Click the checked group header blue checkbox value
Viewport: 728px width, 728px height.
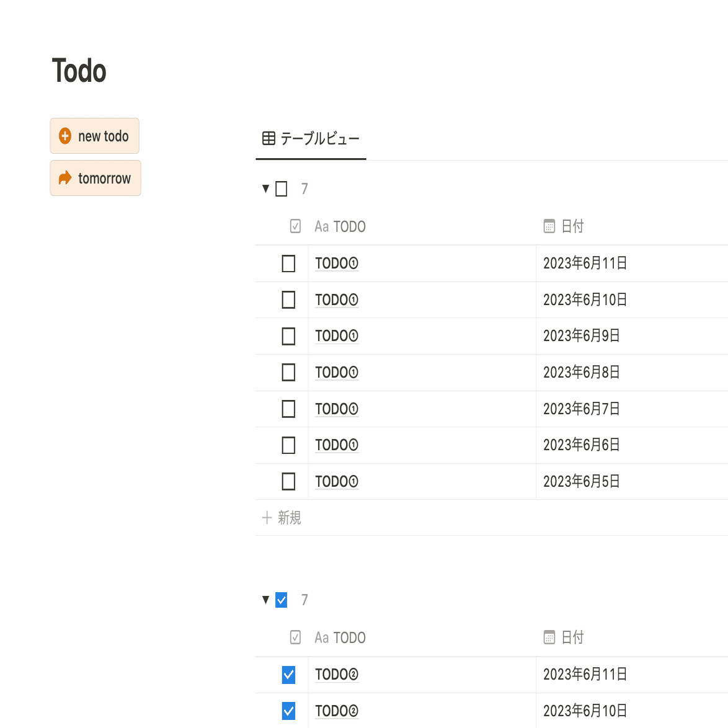[282, 600]
